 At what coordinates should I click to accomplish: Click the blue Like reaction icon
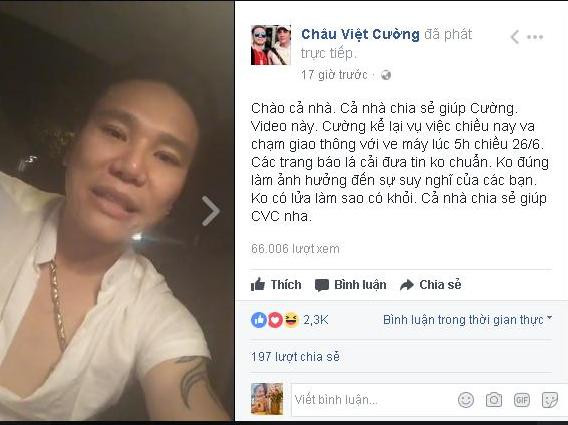click(x=259, y=320)
